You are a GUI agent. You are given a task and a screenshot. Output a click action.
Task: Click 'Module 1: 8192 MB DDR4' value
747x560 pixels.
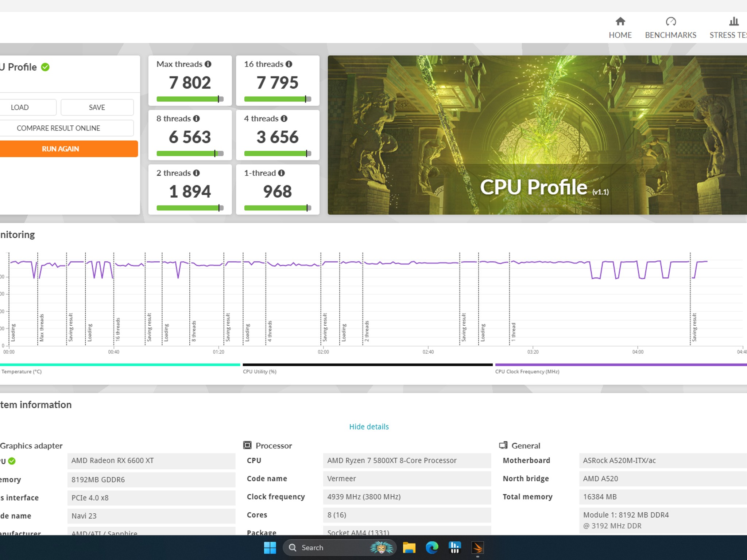(x=626, y=515)
